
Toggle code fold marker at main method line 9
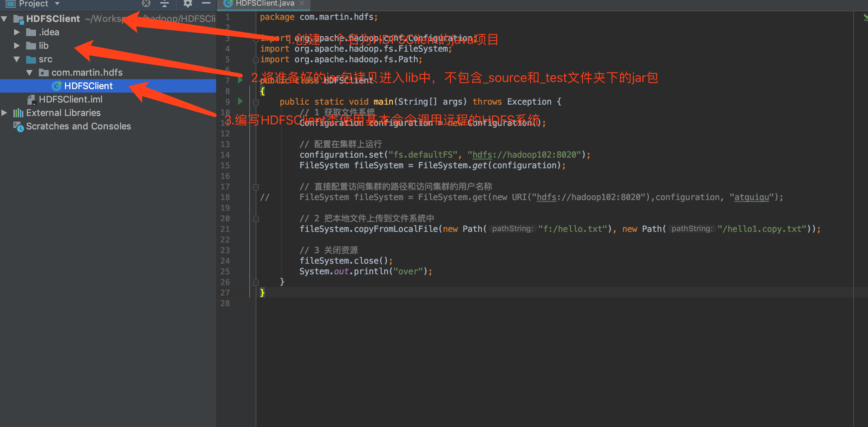point(256,103)
